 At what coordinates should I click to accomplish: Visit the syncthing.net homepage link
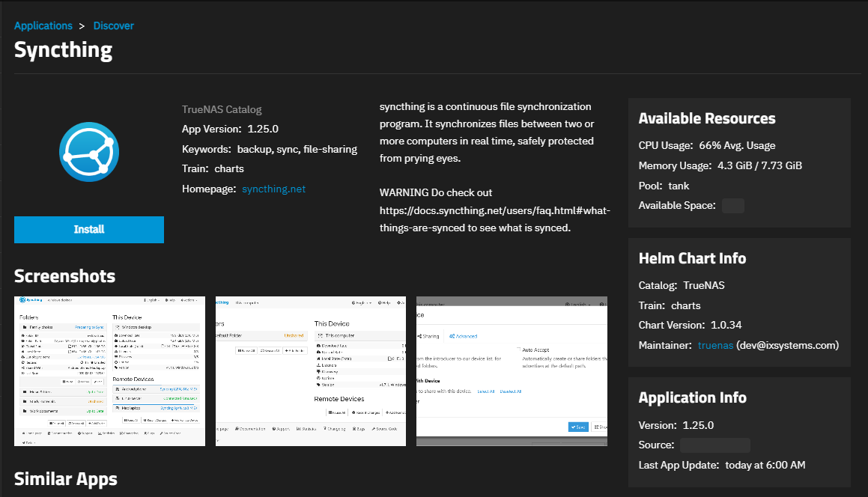pyautogui.click(x=273, y=189)
